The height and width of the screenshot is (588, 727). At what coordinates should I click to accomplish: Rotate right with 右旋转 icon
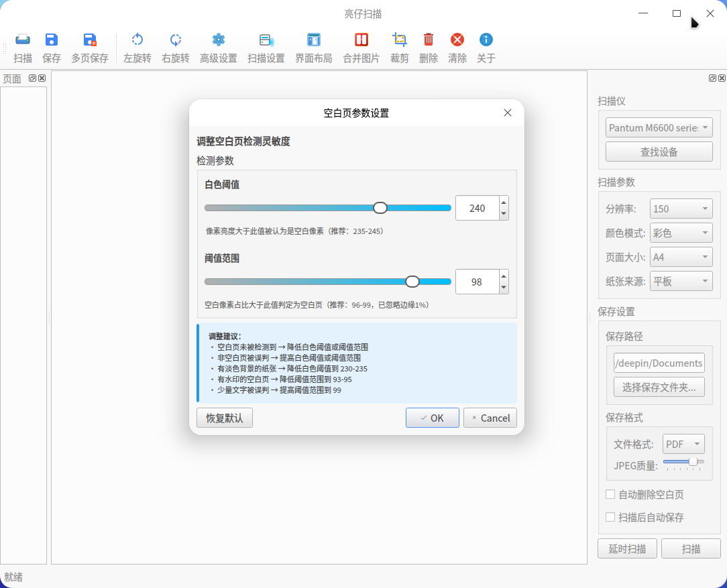click(x=175, y=40)
